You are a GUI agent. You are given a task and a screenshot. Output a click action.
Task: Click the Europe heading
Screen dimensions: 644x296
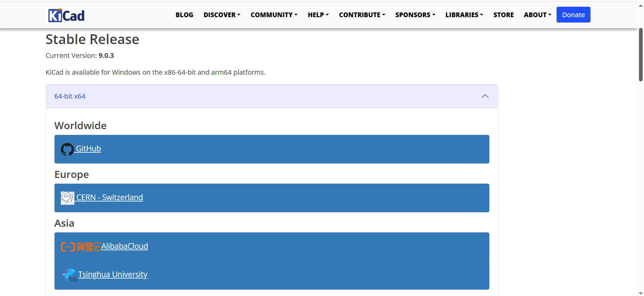click(72, 175)
